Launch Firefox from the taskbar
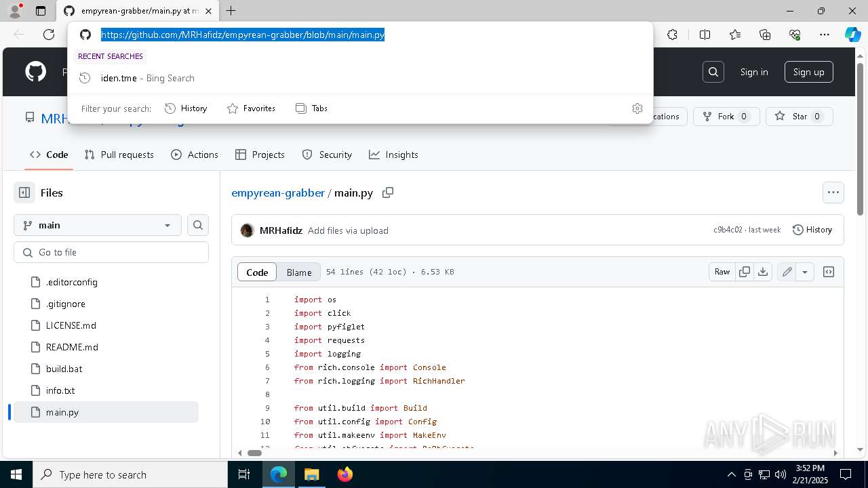Image resolution: width=868 pixels, height=488 pixels. point(344,474)
